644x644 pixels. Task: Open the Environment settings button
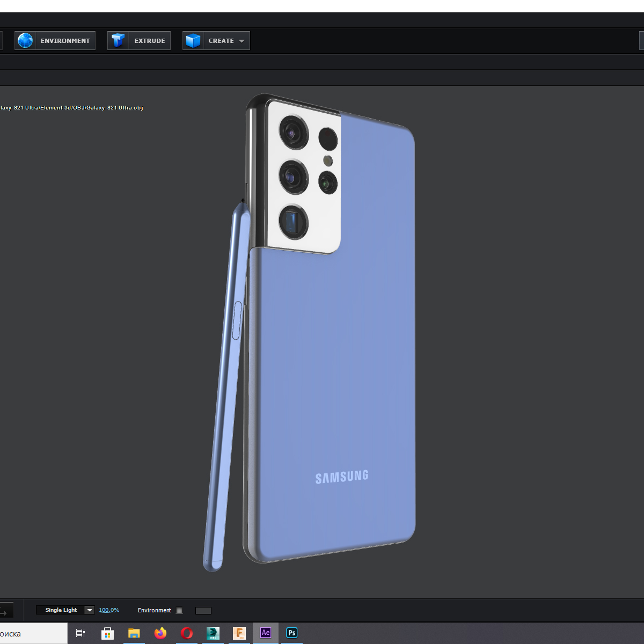pos(55,41)
